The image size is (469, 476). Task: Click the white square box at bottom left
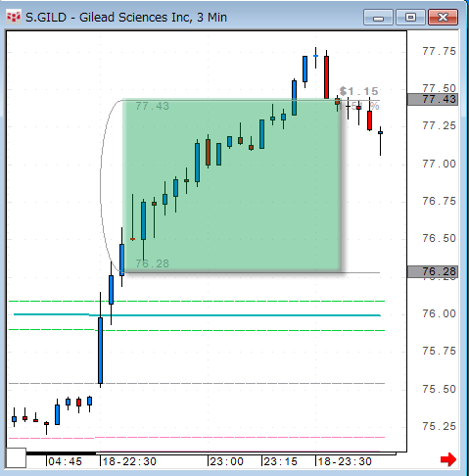[16, 457]
